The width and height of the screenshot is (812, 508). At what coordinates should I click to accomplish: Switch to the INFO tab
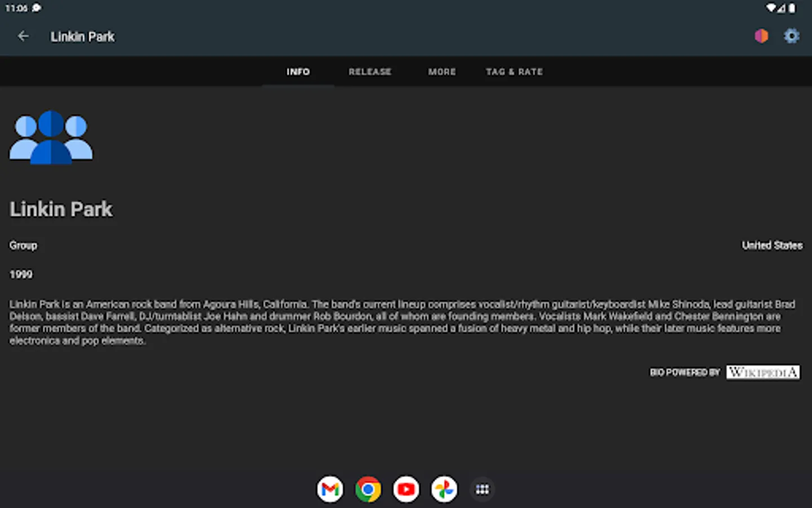click(x=298, y=72)
